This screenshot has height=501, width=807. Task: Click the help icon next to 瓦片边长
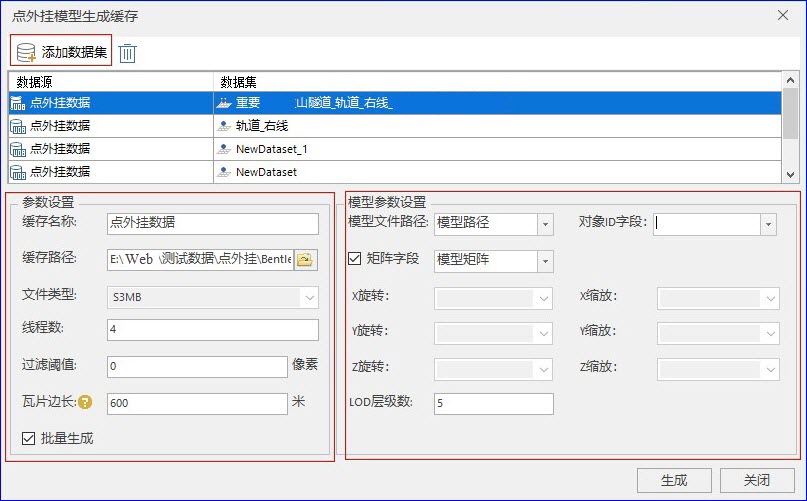85,402
